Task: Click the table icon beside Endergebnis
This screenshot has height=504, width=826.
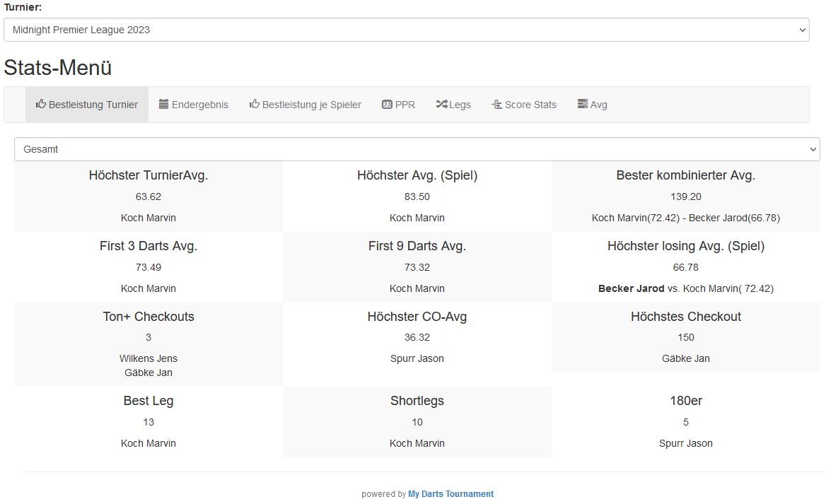Action: coord(164,105)
